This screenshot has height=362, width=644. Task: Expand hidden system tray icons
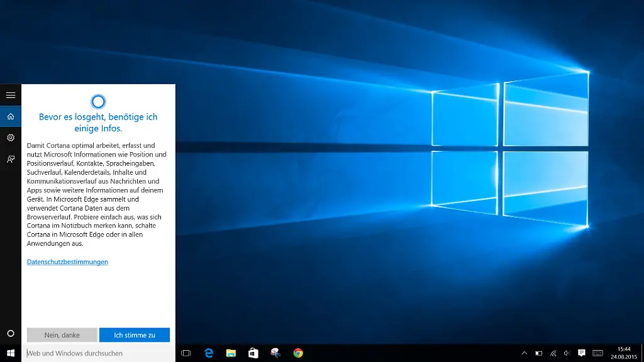(x=525, y=353)
